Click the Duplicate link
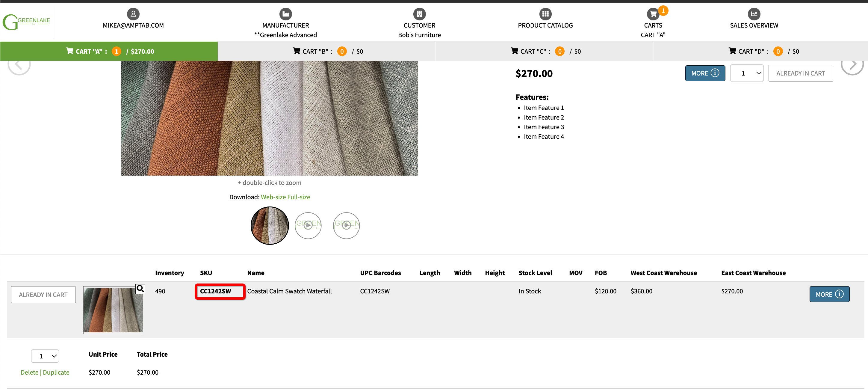The image size is (868, 389). [56, 372]
